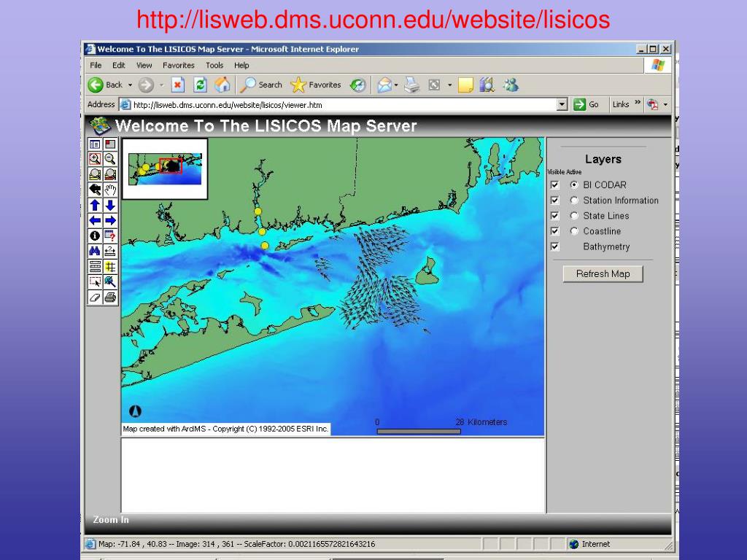
Task: Select the Zoom In magnifier tool
Action: point(95,160)
